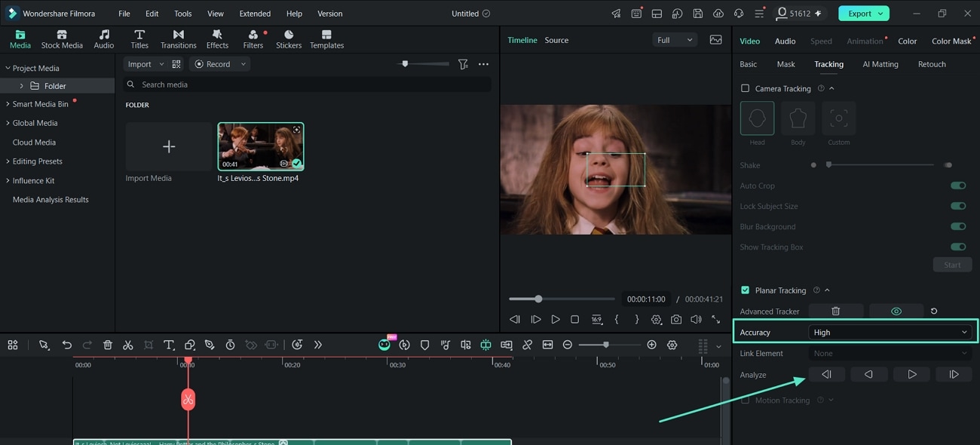Screen dimensions: 980x445
Task: Open the Record dropdown
Action: point(220,64)
